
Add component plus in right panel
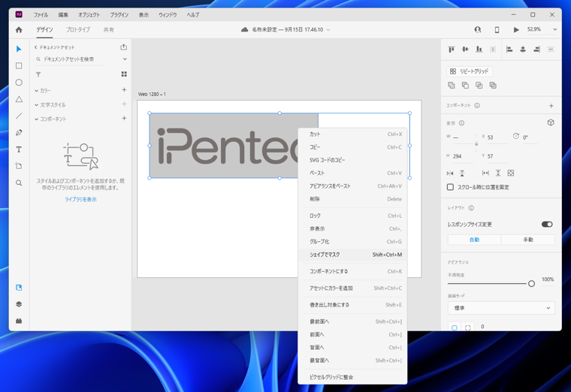[551, 106]
